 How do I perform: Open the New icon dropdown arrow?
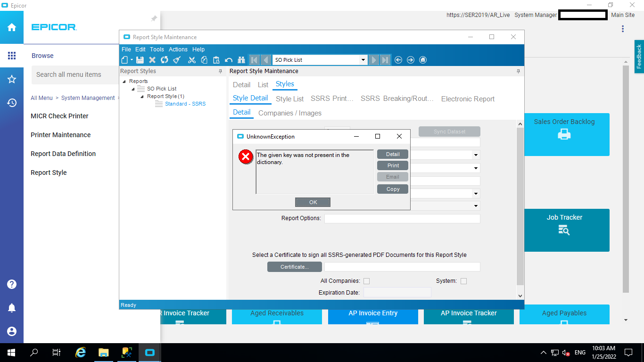[x=132, y=60]
